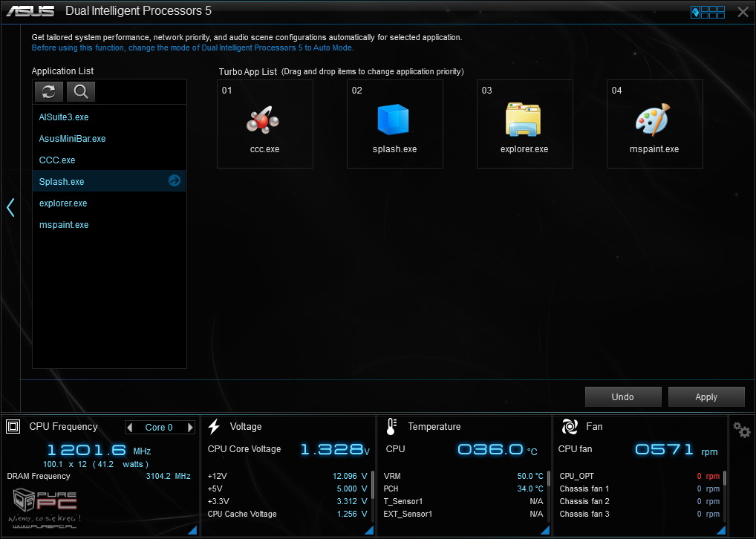Close the Dual Intelligent Processors window

pos(743,12)
